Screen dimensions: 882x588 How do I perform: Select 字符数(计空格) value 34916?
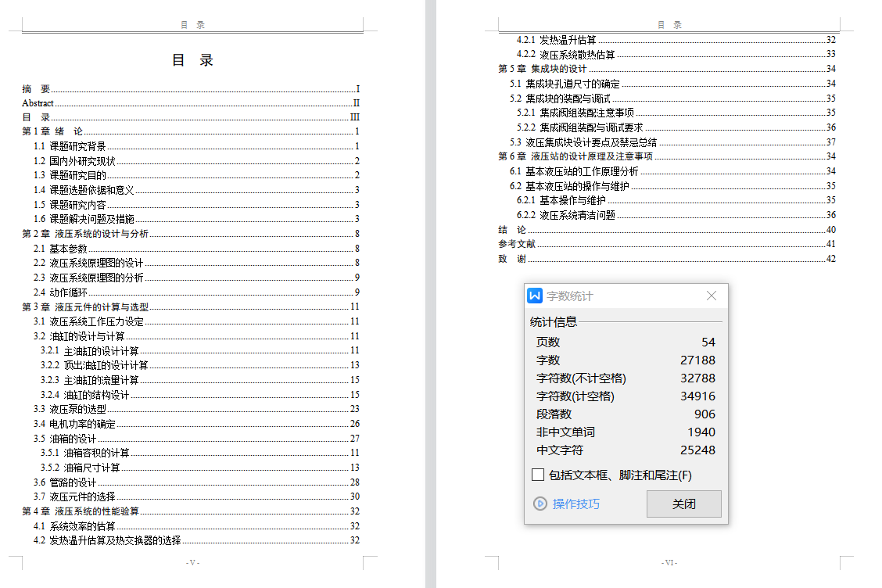point(697,396)
